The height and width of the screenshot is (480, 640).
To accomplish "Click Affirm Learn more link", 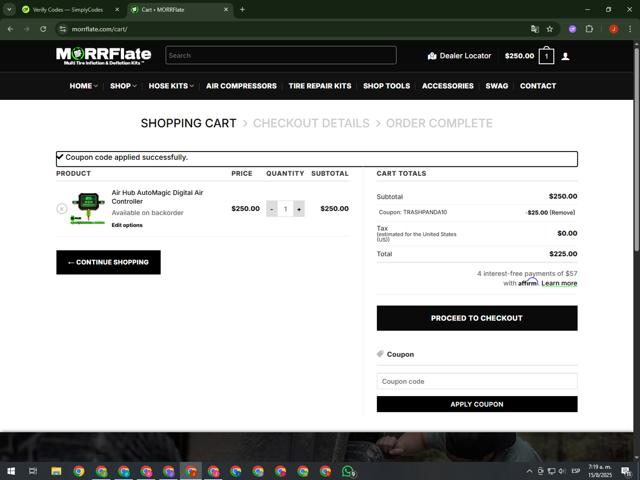I will pyautogui.click(x=559, y=283).
